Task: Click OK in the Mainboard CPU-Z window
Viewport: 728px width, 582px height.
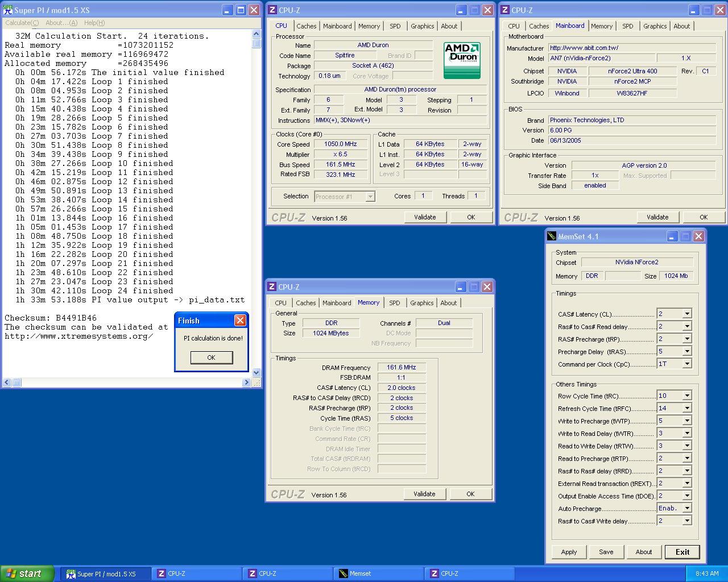Action: [x=704, y=217]
